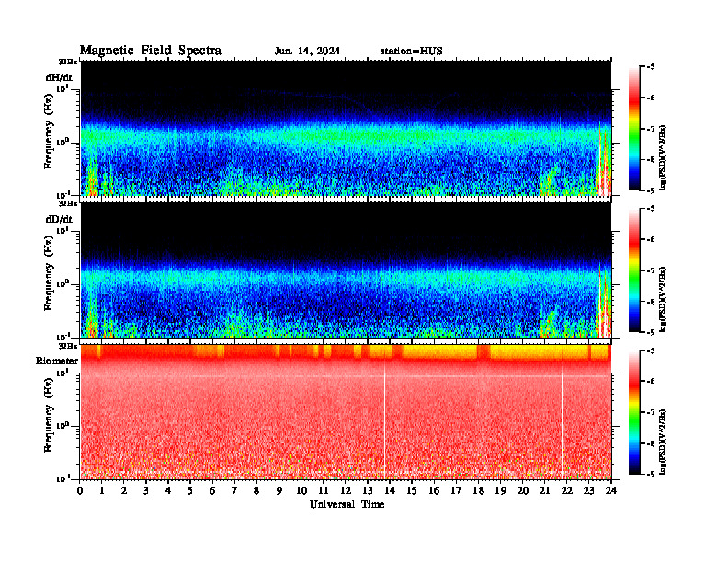Click the hour "17" tick label
This screenshot has width=728, height=563.
457,491
